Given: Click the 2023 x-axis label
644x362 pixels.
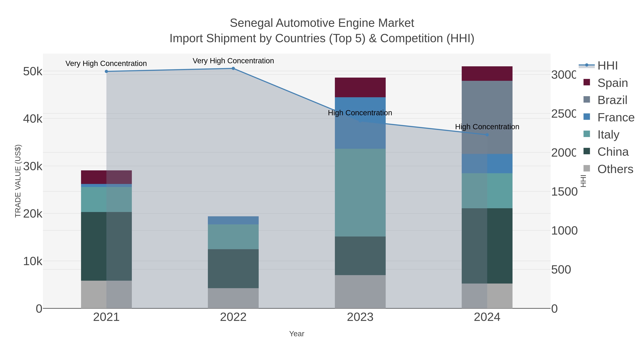Looking at the screenshot, I should pyautogui.click(x=360, y=317).
